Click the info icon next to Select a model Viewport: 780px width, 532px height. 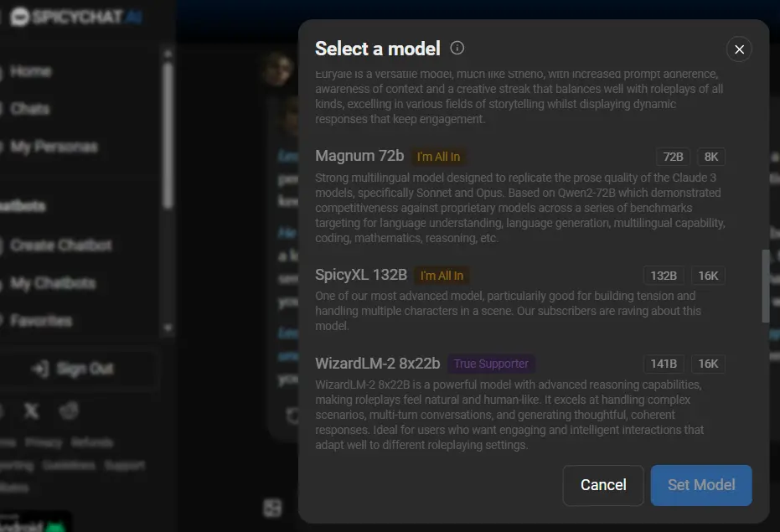(x=457, y=48)
